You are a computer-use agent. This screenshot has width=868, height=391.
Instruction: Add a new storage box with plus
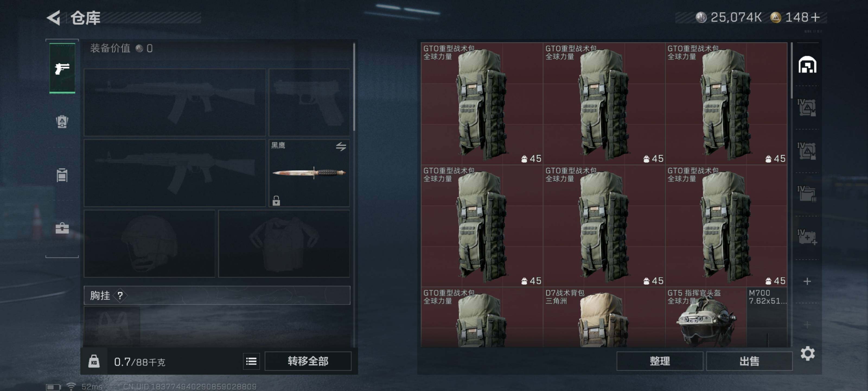click(x=807, y=281)
